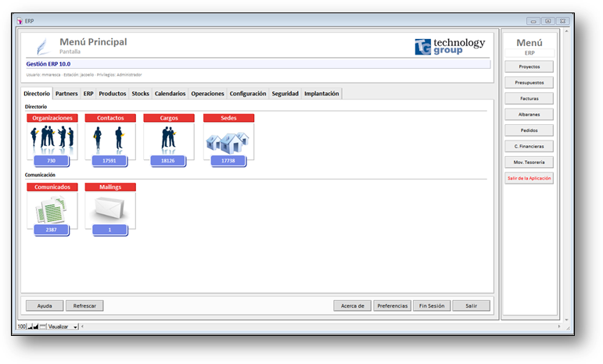This screenshot has width=603, height=364.
Task: Toggle the status toolbar square icon
Action: [42, 327]
